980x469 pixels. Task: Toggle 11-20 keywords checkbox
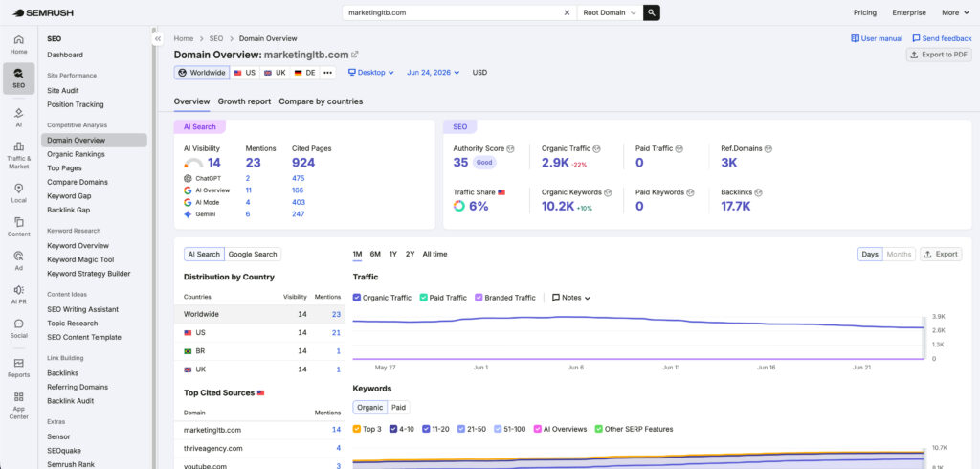(x=426, y=429)
